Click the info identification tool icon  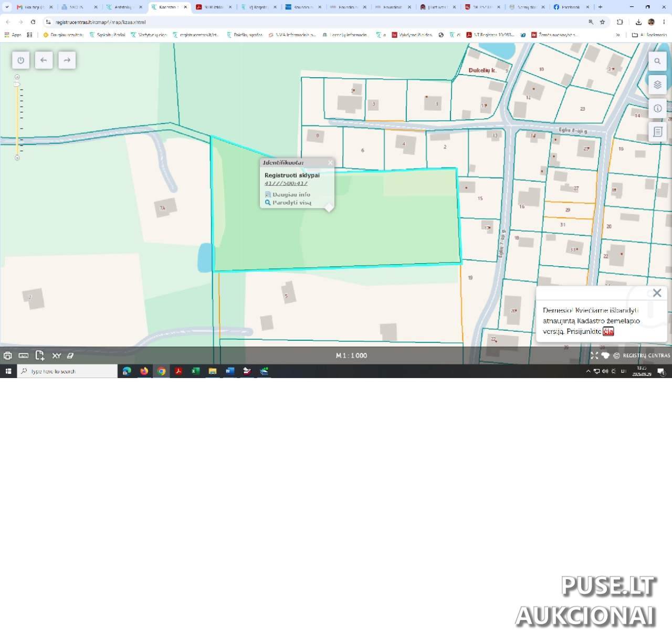coord(657,108)
